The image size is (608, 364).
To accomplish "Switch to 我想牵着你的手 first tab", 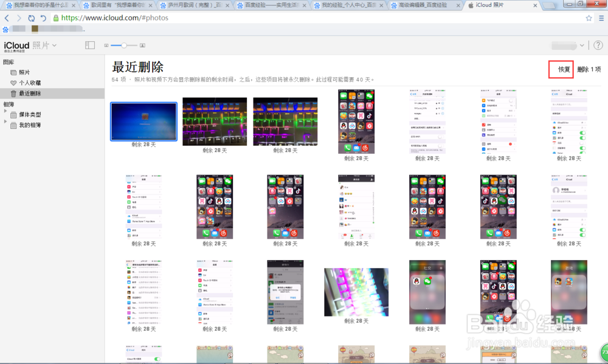I will click(40, 5).
